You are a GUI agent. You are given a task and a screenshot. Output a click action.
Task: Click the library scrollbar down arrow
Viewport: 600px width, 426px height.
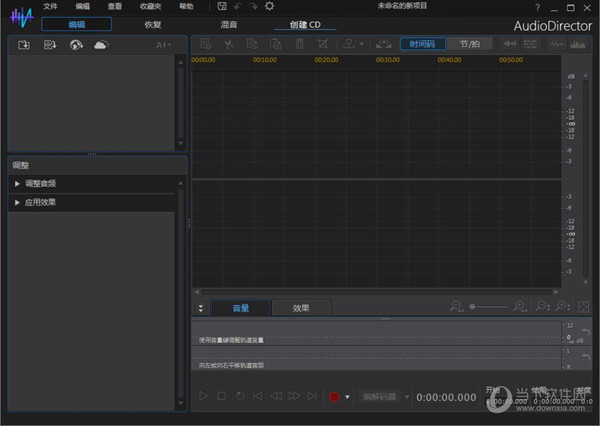pos(181,144)
